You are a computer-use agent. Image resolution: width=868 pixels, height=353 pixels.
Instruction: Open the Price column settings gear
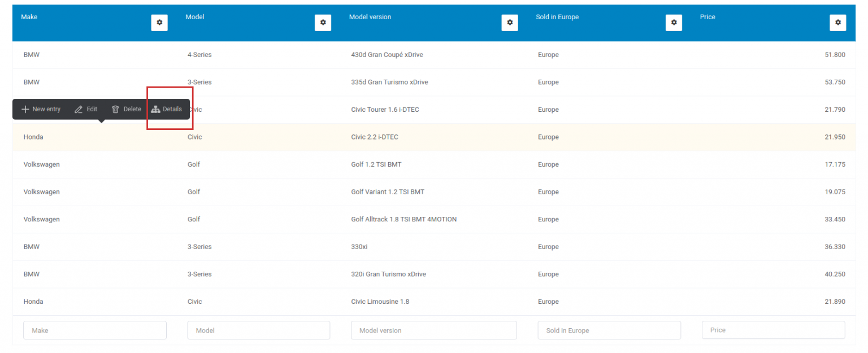tap(838, 23)
